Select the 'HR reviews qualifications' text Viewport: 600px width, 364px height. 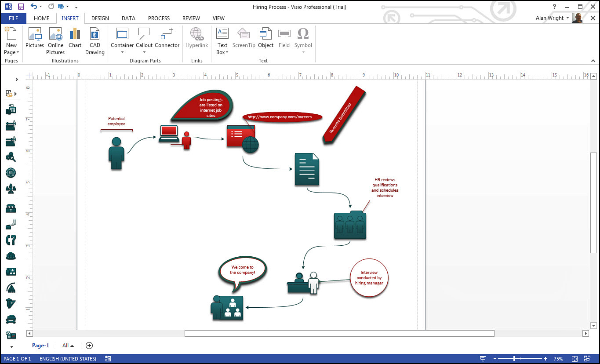385,188
